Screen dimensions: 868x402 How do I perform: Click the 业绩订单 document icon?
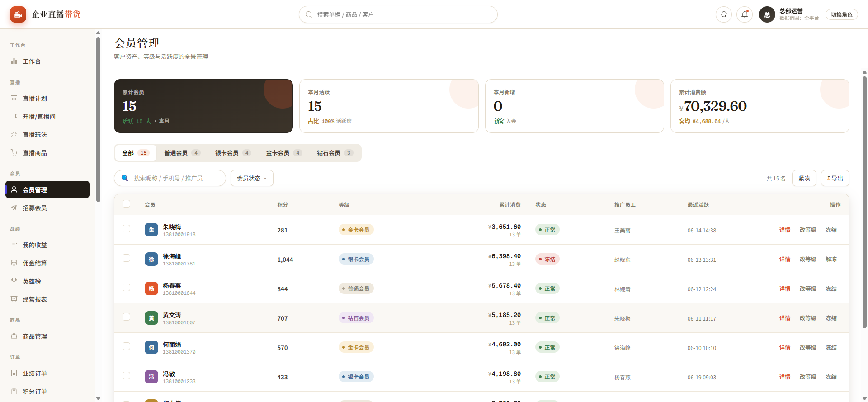click(x=14, y=374)
